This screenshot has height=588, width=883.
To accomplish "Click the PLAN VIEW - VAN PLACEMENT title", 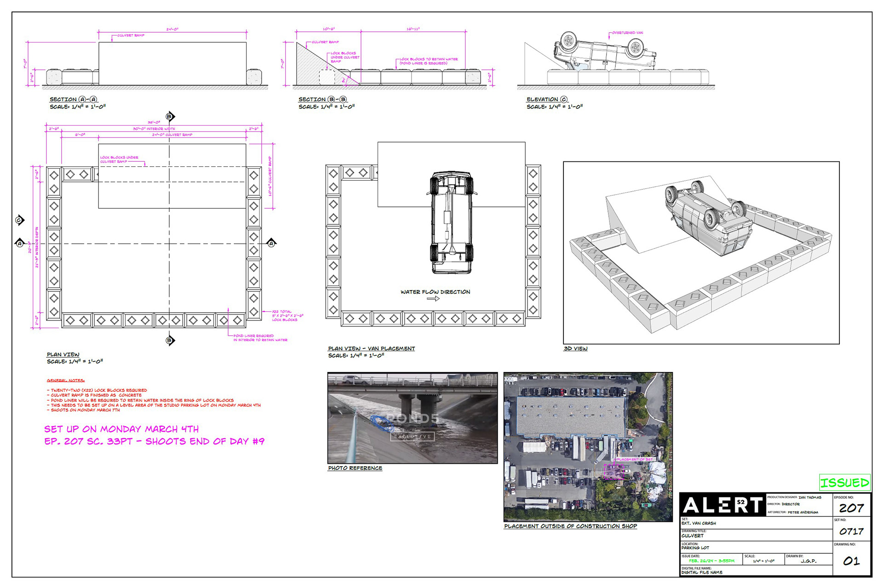I will 371,348.
